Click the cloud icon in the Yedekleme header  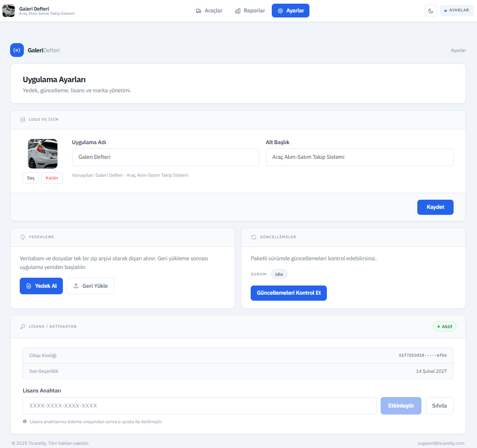coord(22,237)
